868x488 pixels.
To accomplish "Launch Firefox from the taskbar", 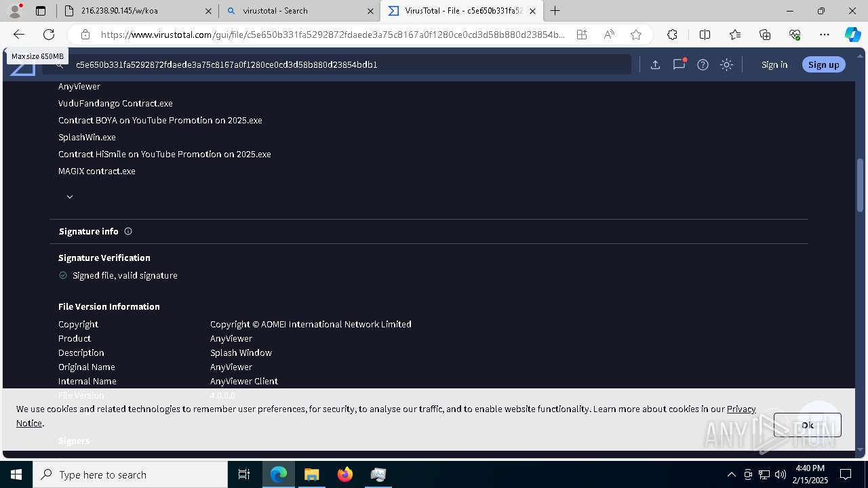I will 345,474.
